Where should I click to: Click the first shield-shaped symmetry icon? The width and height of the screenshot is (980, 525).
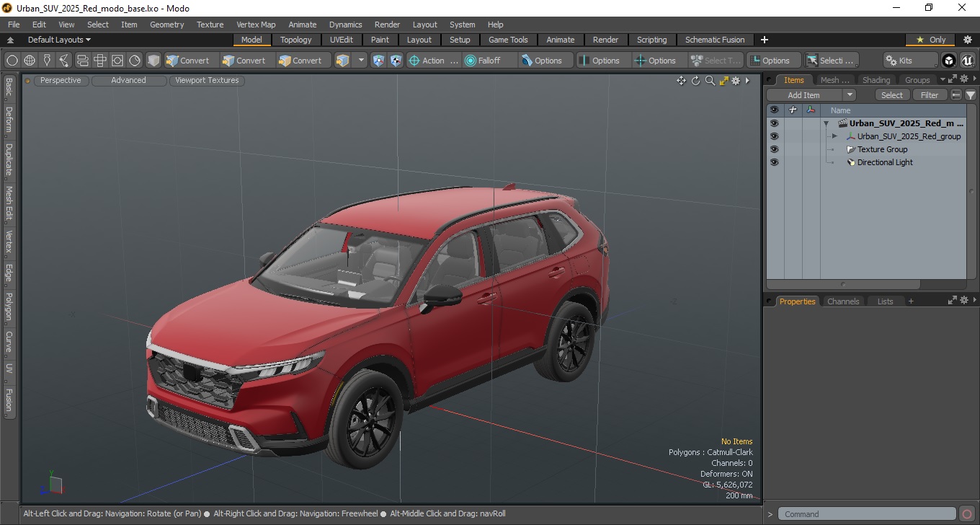click(x=378, y=61)
